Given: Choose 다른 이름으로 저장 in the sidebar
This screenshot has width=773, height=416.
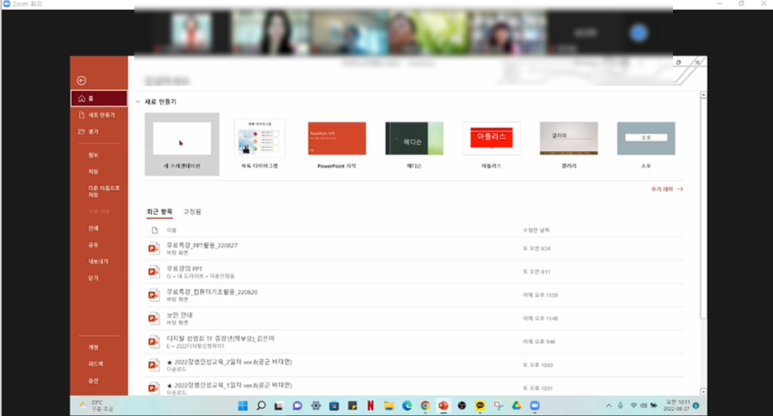Looking at the screenshot, I should (104, 191).
